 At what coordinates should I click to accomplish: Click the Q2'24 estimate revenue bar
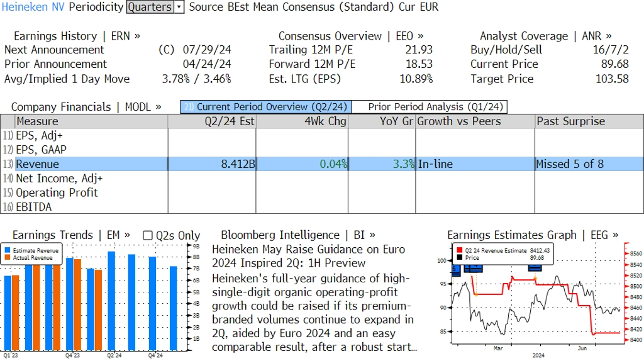click(x=111, y=301)
